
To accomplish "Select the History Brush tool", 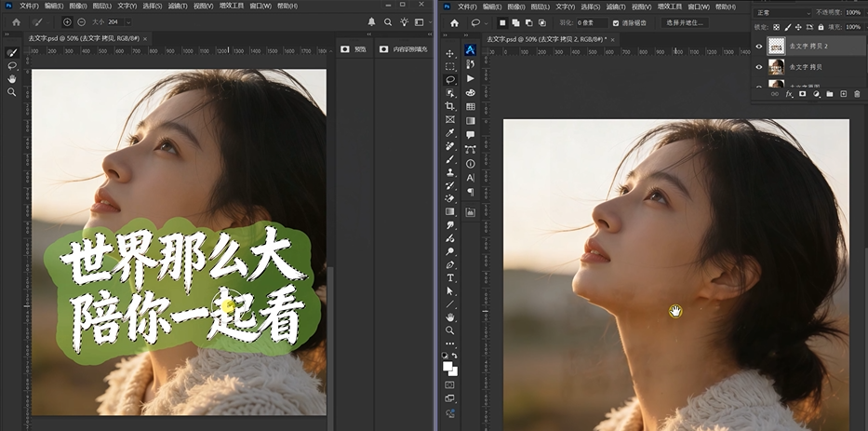I will point(450,185).
